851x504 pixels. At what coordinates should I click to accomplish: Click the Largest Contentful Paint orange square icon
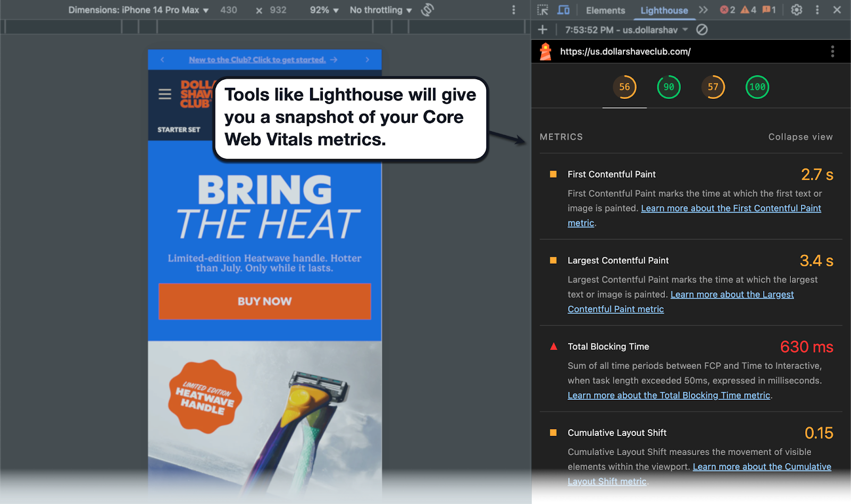point(553,261)
